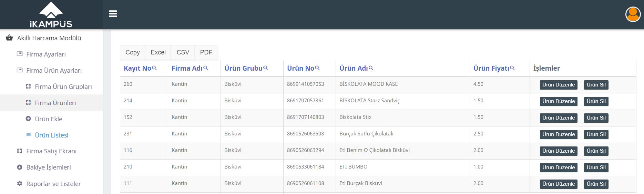The width and height of the screenshot is (644, 194).
Task: Edit BİSKOLATA MOOD KASE with Ürün Düzenle
Action: (x=559, y=85)
